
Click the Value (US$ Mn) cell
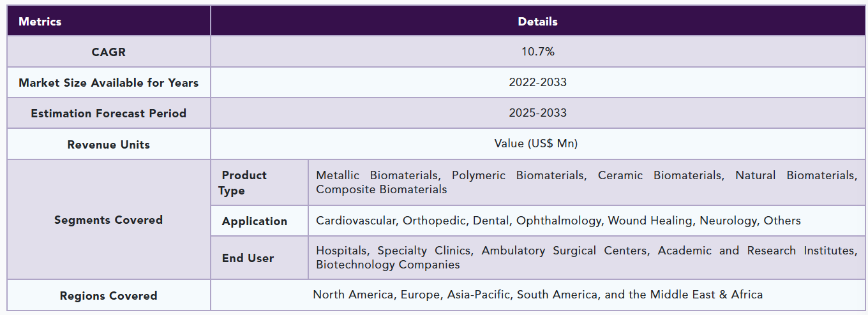click(537, 143)
